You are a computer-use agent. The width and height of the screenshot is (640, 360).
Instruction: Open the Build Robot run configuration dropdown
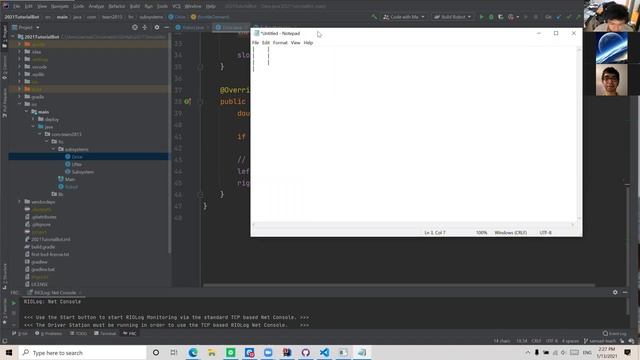pos(452,17)
